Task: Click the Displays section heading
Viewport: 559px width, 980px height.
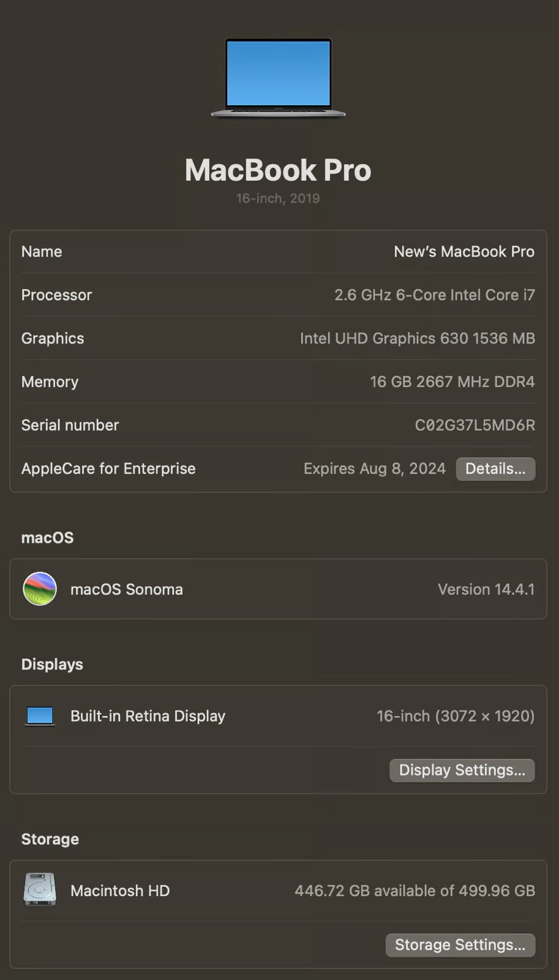Action: [52, 665]
